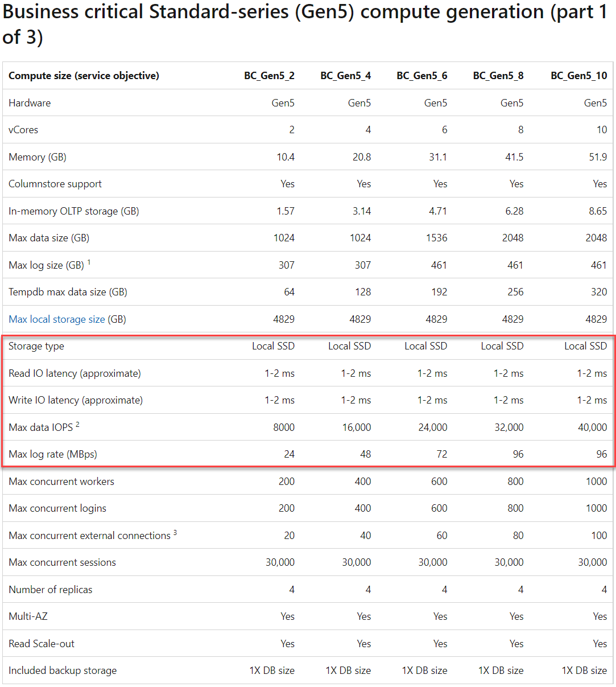Click Tempdb size value 256
The width and height of the screenshot is (616, 687).
pyautogui.click(x=515, y=292)
